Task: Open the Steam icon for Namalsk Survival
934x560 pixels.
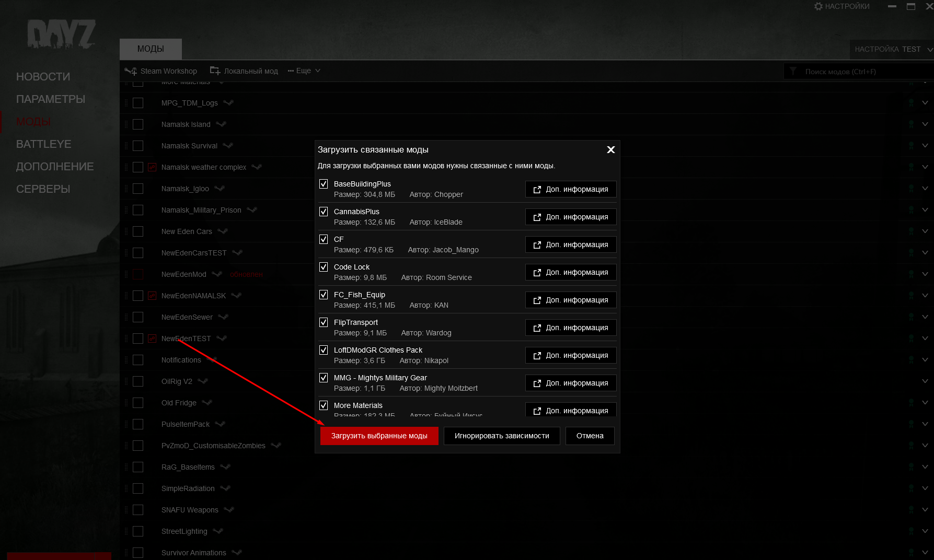Action: coord(228,146)
